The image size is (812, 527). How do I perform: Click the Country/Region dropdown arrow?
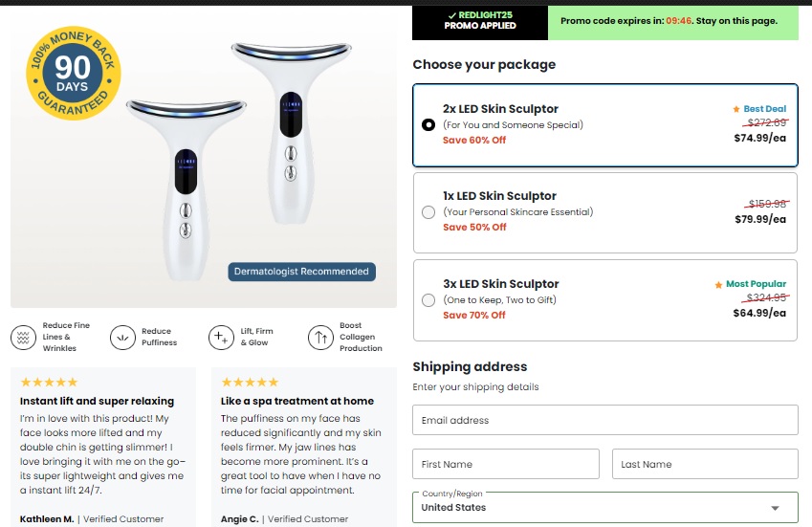[776, 508]
